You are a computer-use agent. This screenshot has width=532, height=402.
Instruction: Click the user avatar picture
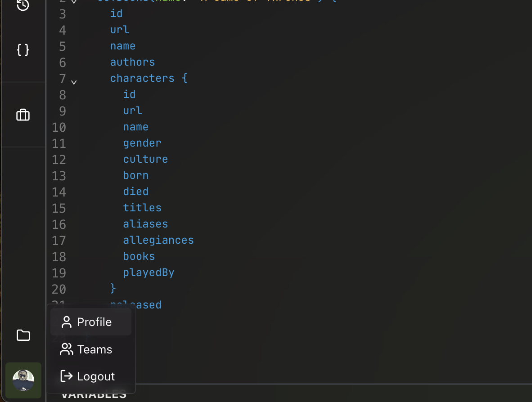[23, 380]
